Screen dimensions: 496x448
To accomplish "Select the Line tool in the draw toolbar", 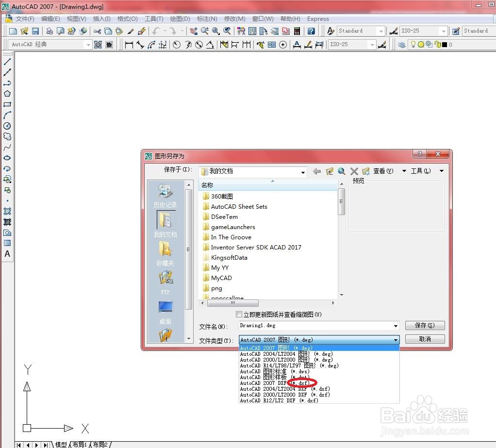I will click(7, 62).
